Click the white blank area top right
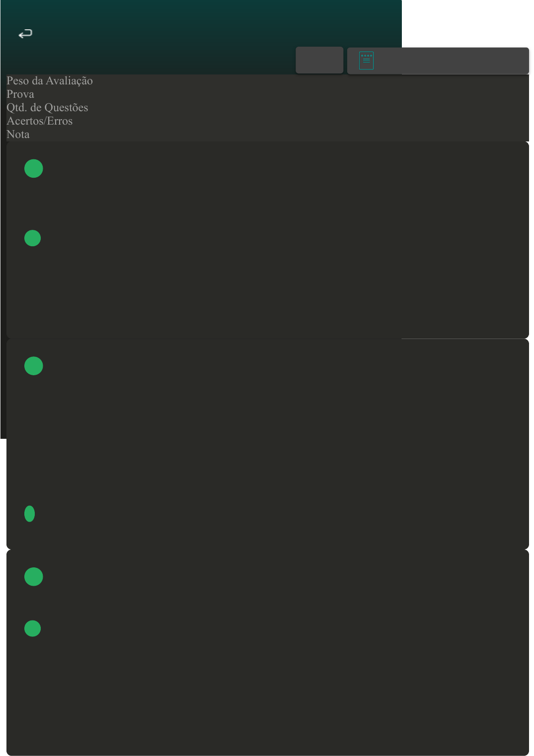The width and height of the screenshot is (534, 756). click(x=467, y=23)
